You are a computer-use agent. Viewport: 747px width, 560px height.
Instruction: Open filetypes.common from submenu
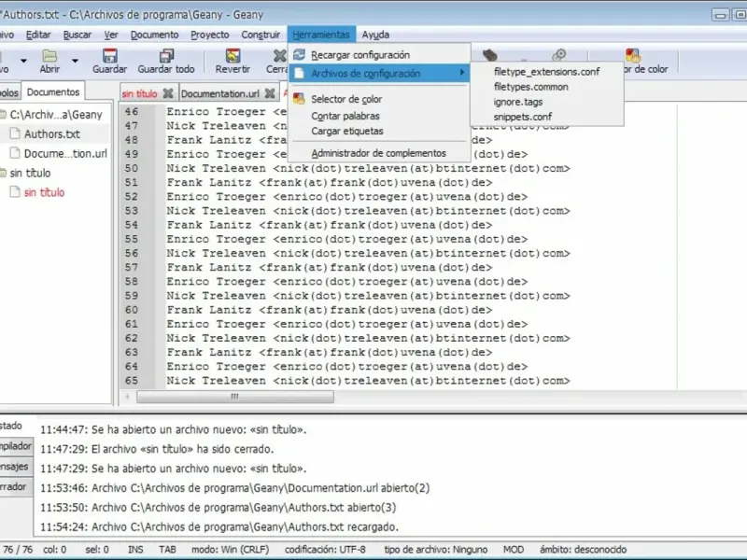point(547,87)
